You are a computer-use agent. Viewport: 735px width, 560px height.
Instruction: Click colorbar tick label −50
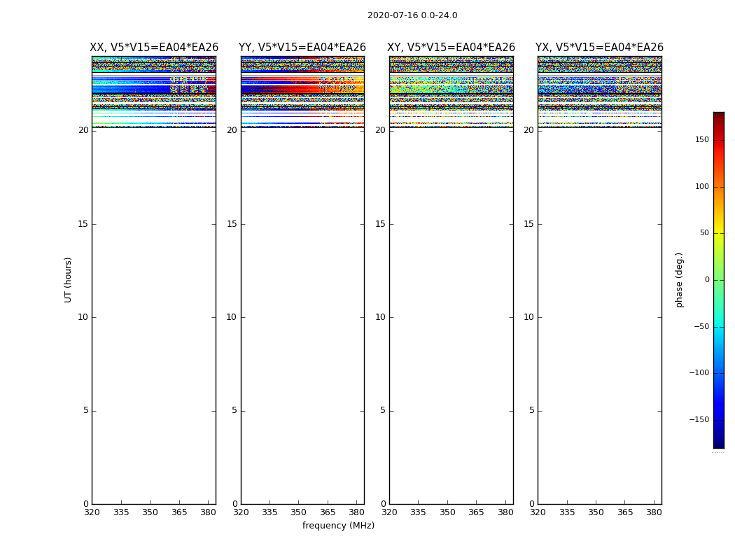701,326
